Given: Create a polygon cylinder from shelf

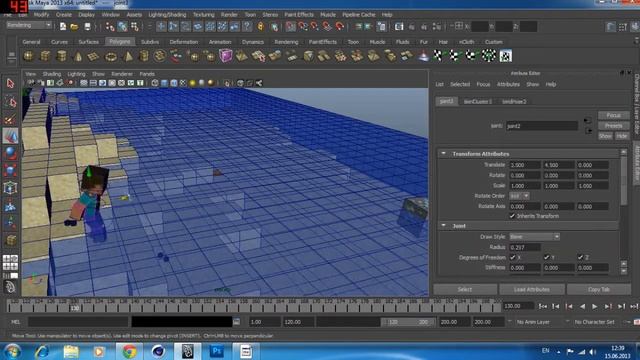Looking at the screenshot, I should 61,56.
